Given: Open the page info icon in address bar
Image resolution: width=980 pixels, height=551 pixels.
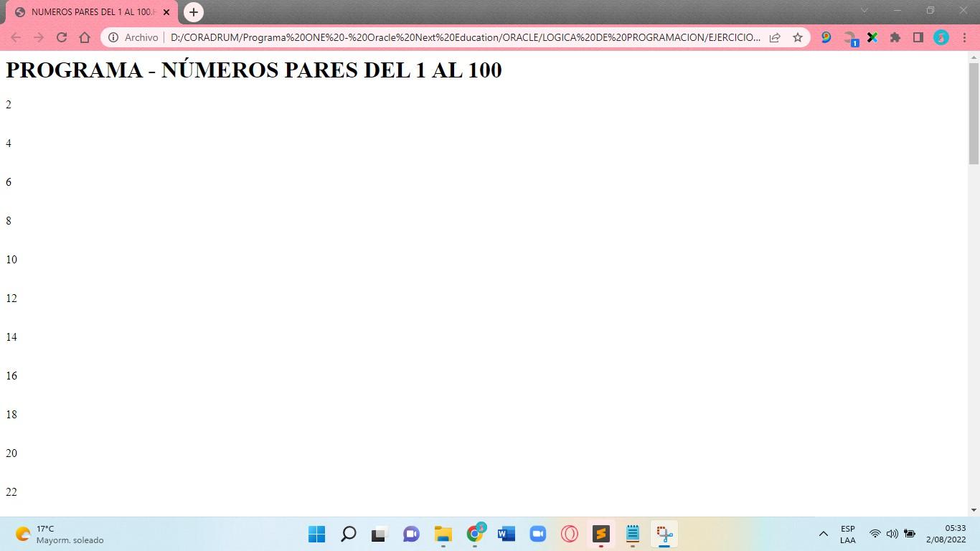Looking at the screenshot, I should (115, 37).
